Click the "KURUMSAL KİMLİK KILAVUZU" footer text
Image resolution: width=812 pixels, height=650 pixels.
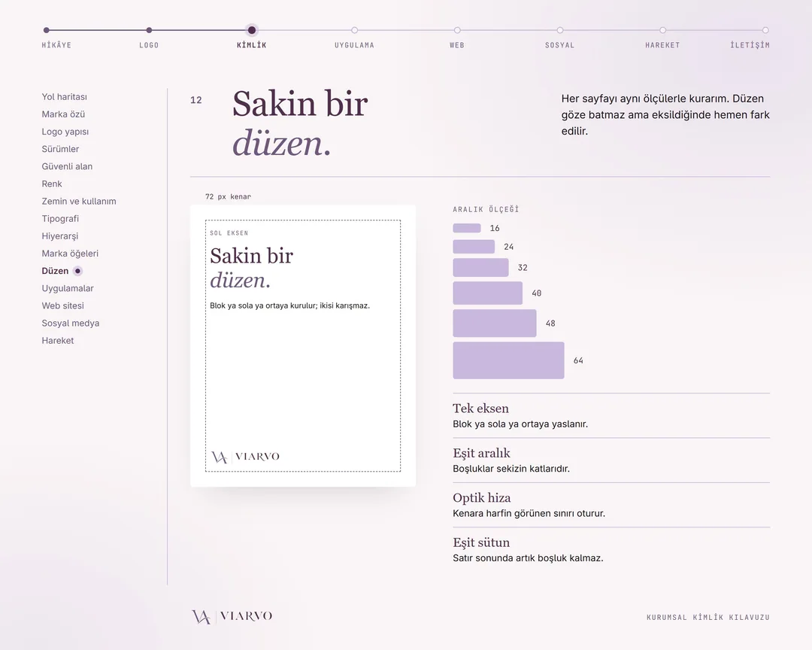click(x=708, y=618)
